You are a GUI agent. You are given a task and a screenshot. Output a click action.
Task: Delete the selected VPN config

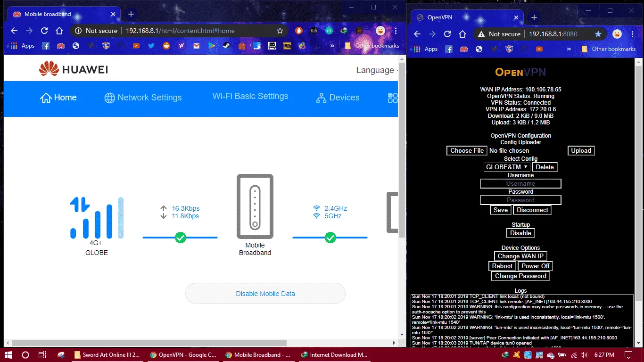(545, 167)
